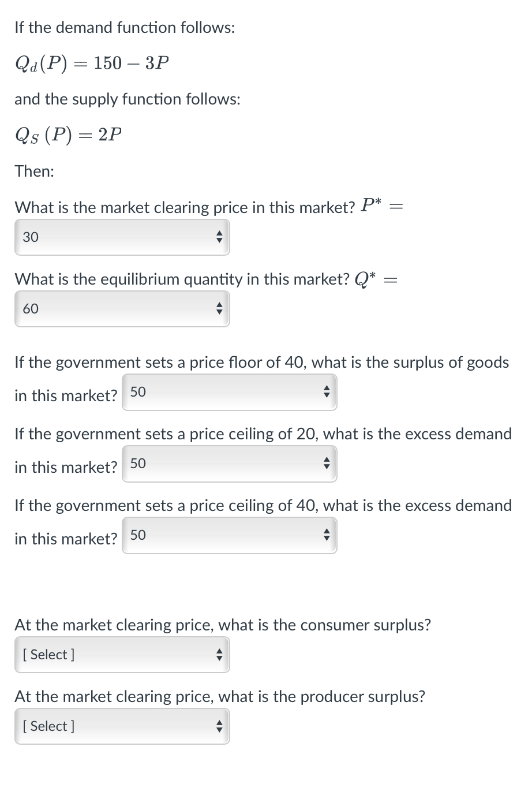The image size is (532, 799).
Task: Open the market clearing price dropdown
Action: pyautogui.click(x=122, y=237)
